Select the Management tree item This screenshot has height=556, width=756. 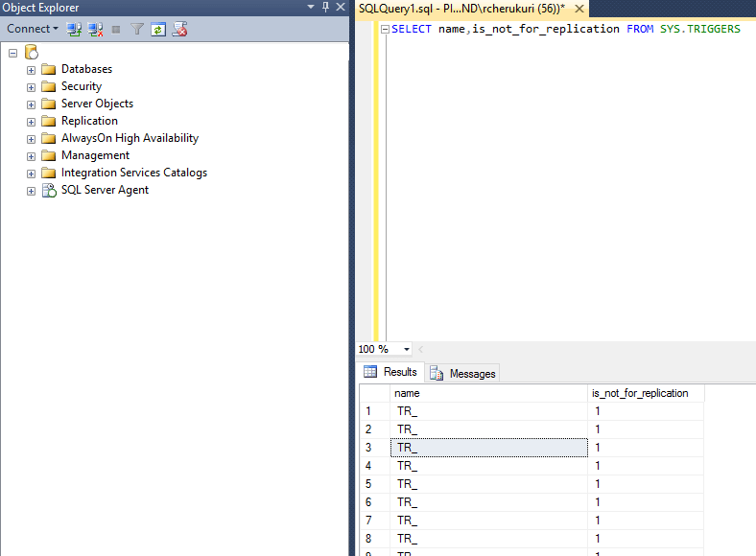click(x=96, y=155)
